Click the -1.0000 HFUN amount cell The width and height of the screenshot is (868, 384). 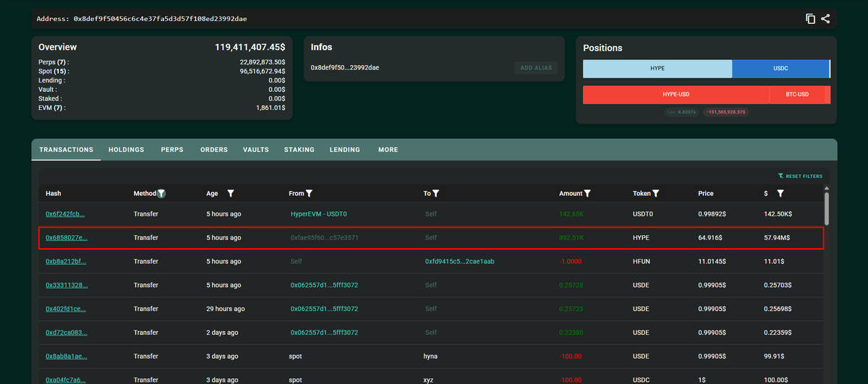coord(571,261)
